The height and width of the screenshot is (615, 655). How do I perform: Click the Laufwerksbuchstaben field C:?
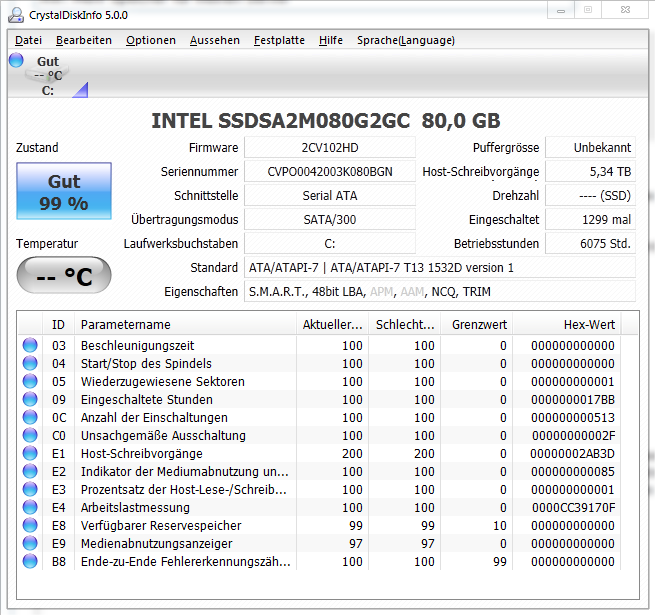click(x=330, y=243)
